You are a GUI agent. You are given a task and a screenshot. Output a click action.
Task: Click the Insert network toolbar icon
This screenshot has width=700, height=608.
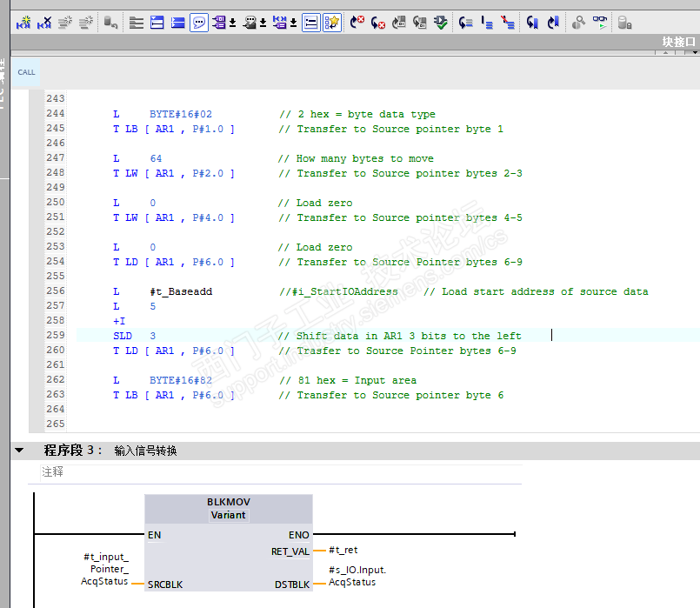point(23,23)
